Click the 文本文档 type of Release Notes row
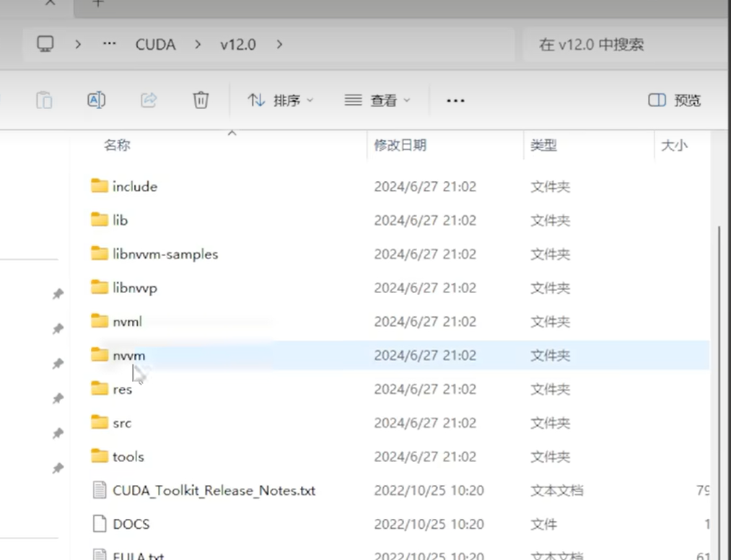Screen dimensions: 731x560 pyautogui.click(x=556, y=491)
